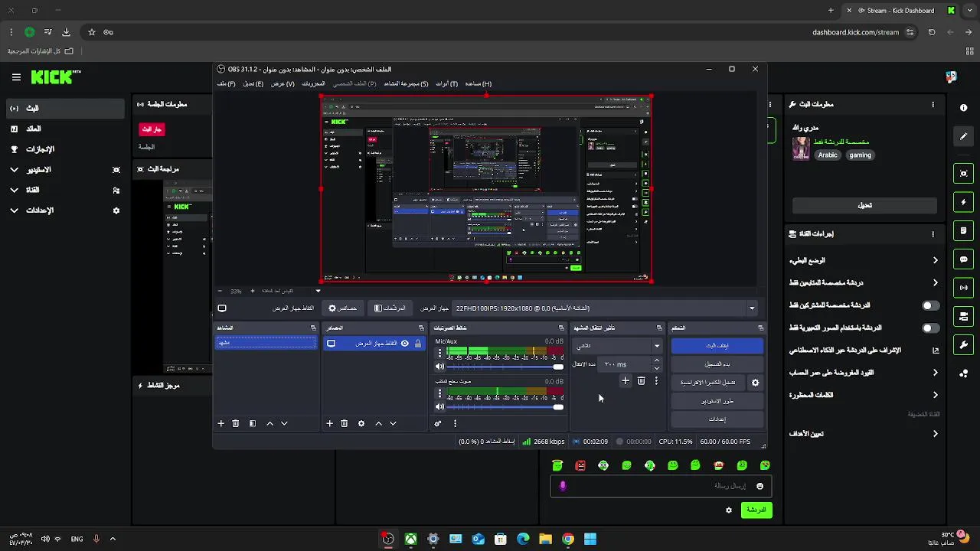Toggle subscribers-only chat switch
Viewport: 980px width, 551px height.
(x=930, y=305)
